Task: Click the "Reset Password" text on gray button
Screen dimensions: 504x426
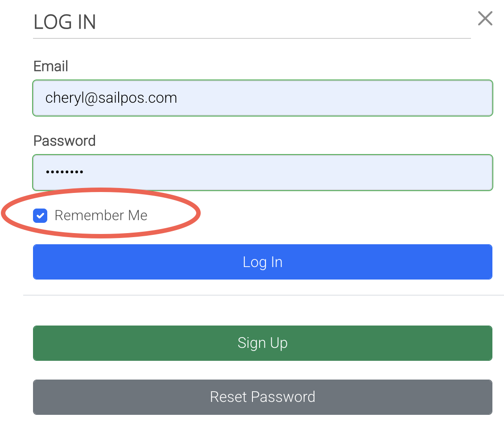Action: pyautogui.click(x=262, y=397)
